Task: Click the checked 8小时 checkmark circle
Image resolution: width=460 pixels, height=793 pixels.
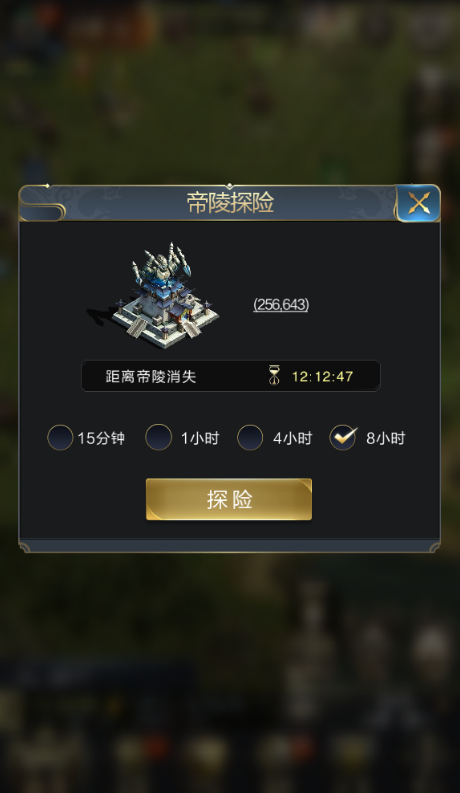Action: tap(343, 437)
